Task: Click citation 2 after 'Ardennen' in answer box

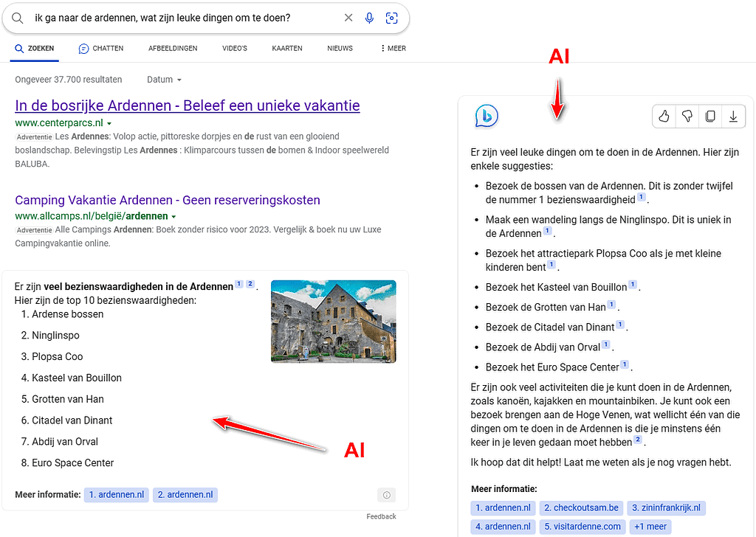Action: tap(250, 284)
